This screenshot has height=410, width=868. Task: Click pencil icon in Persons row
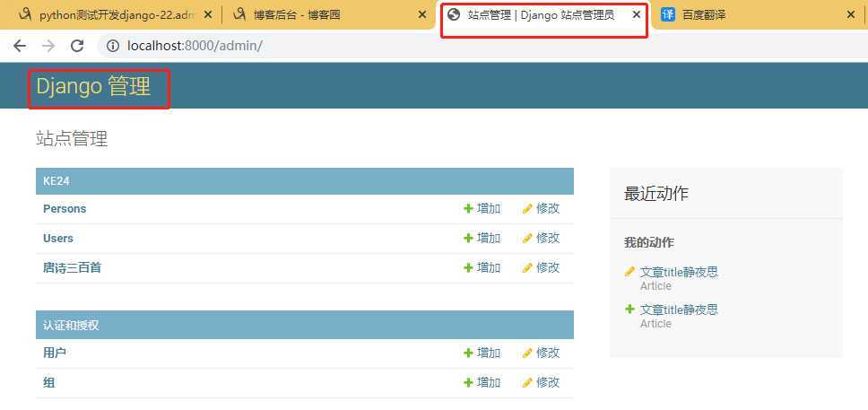pyautogui.click(x=527, y=208)
